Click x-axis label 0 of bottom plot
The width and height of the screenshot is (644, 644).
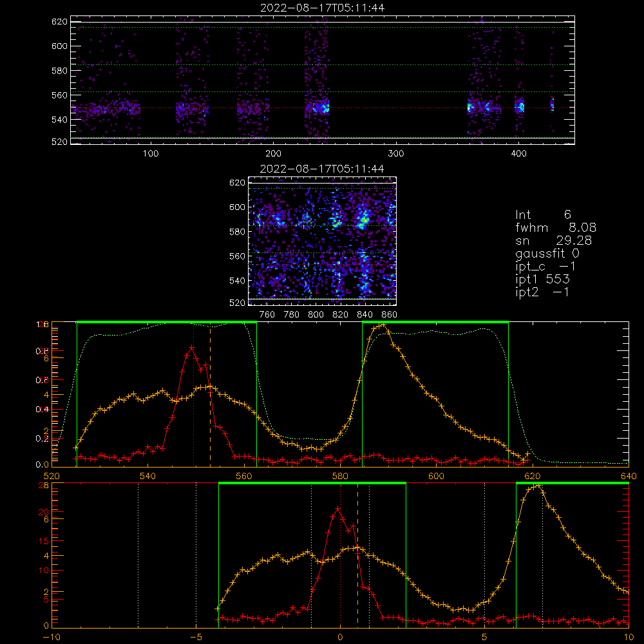pyautogui.click(x=340, y=638)
